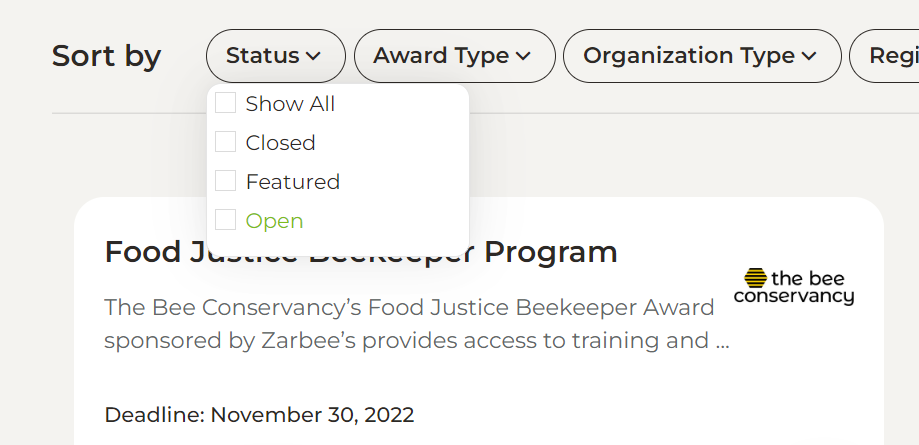
Task: Click the Bee Conservancy logo
Action: (794, 287)
